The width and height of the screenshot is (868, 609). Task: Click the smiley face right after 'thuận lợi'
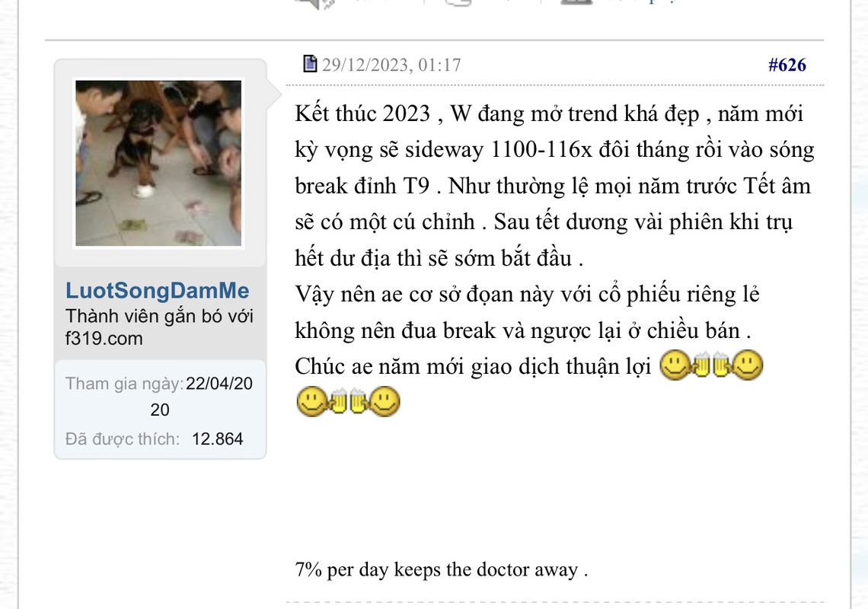pos(675,365)
